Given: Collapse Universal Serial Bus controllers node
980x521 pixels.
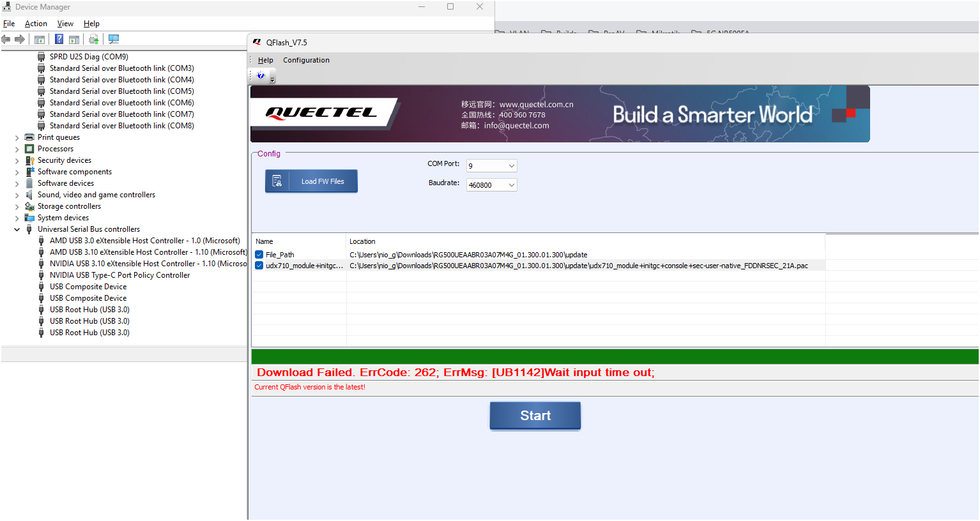Looking at the screenshot, I should click(x=17, y=230).
